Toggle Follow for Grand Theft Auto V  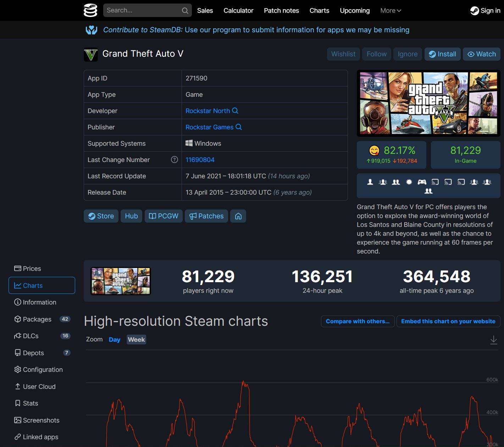pos(377,54)
